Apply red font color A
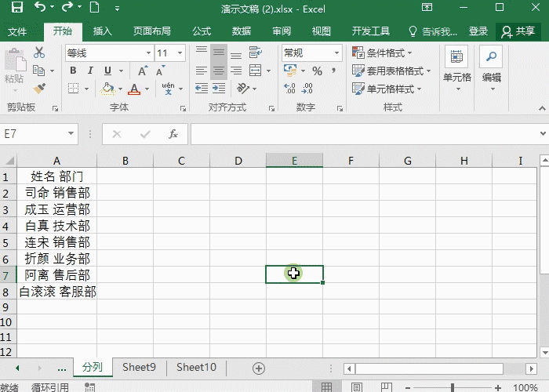 point(134,89)
